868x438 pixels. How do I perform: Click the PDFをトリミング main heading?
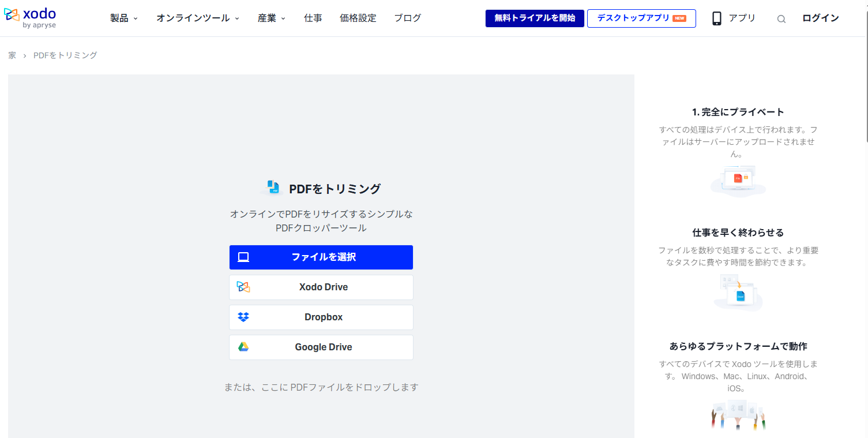pos(335,189)
